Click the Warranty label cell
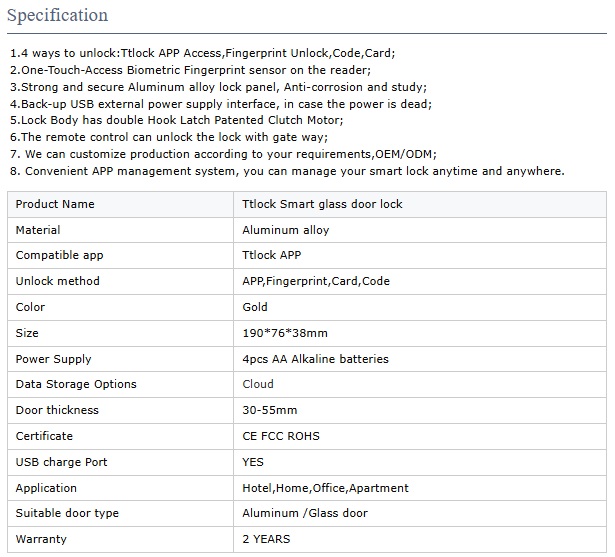The height and width of the screenshot is (557, 615). 120,539
